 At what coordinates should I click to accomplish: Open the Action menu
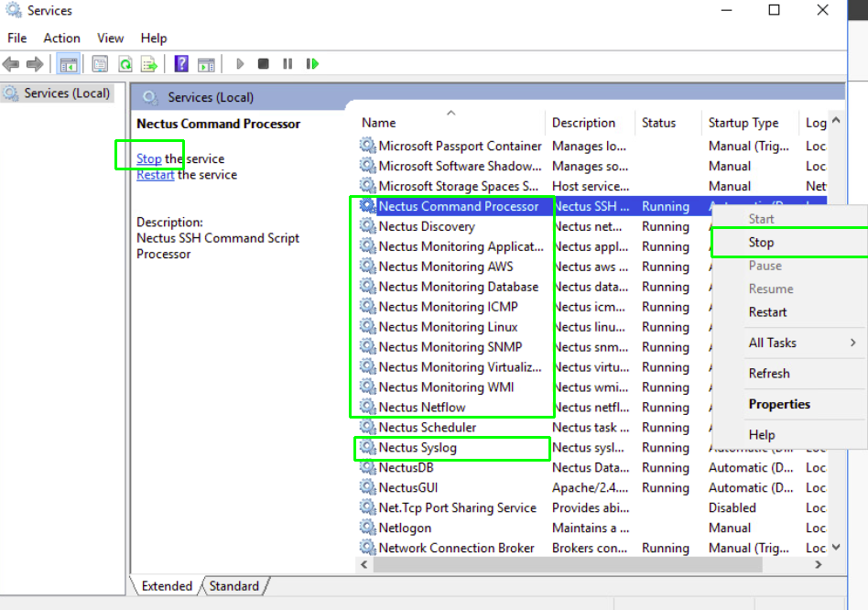click(x=61, y=38)
